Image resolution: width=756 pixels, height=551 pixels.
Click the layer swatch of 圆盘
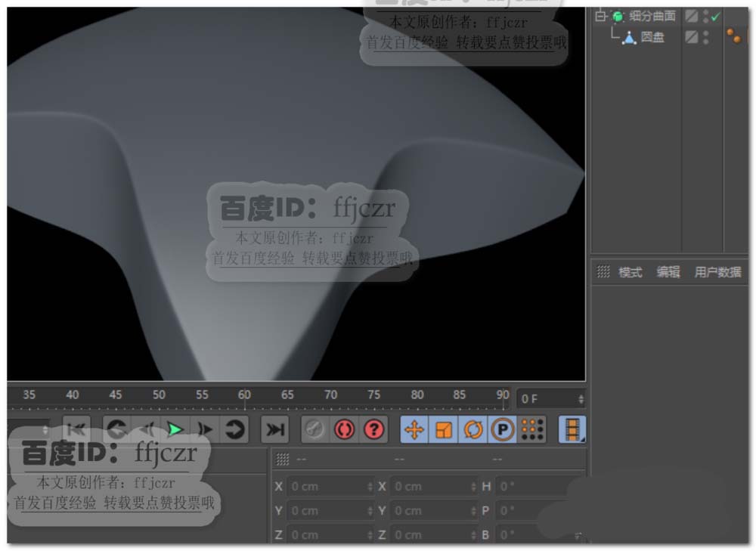692,37
